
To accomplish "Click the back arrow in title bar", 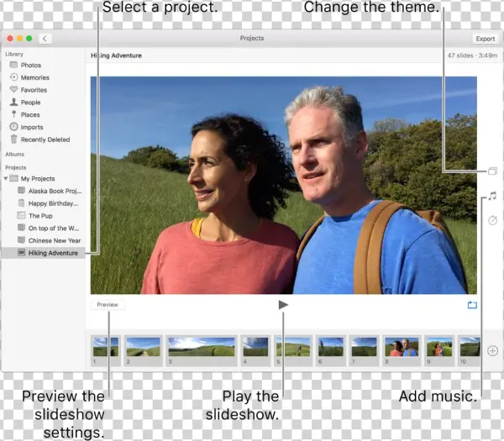I will click(45, 39).
